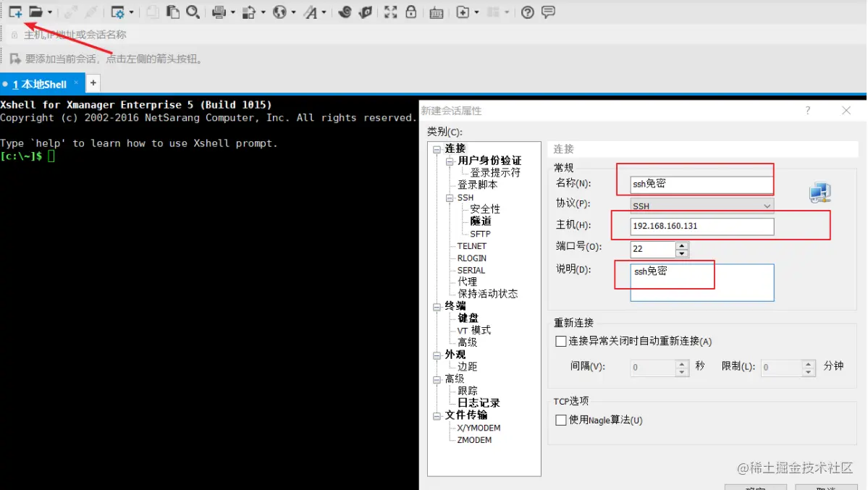Click the Help question mark icon
Viewport: 868px width, 490px height.
click(x=528, y=12)
